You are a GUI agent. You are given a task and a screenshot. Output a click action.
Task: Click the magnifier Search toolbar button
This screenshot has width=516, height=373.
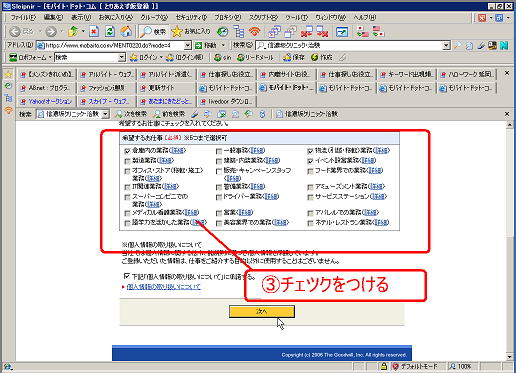153,32
